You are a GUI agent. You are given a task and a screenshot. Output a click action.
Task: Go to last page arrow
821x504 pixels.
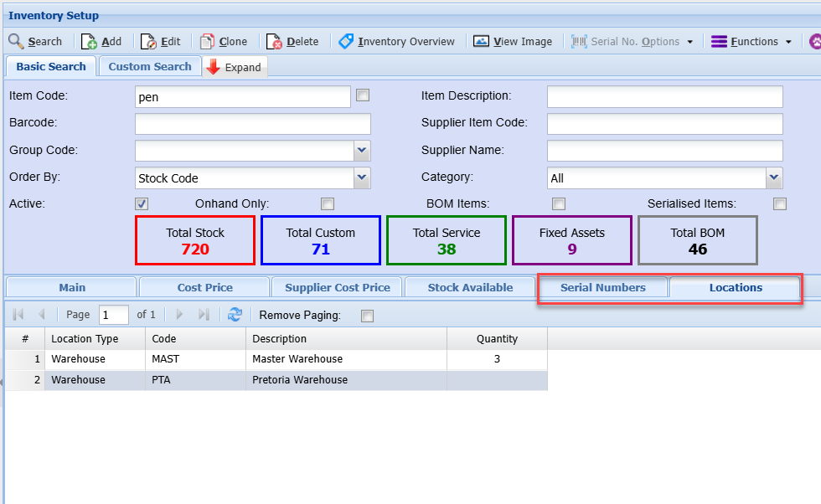[x=203, y=315]
